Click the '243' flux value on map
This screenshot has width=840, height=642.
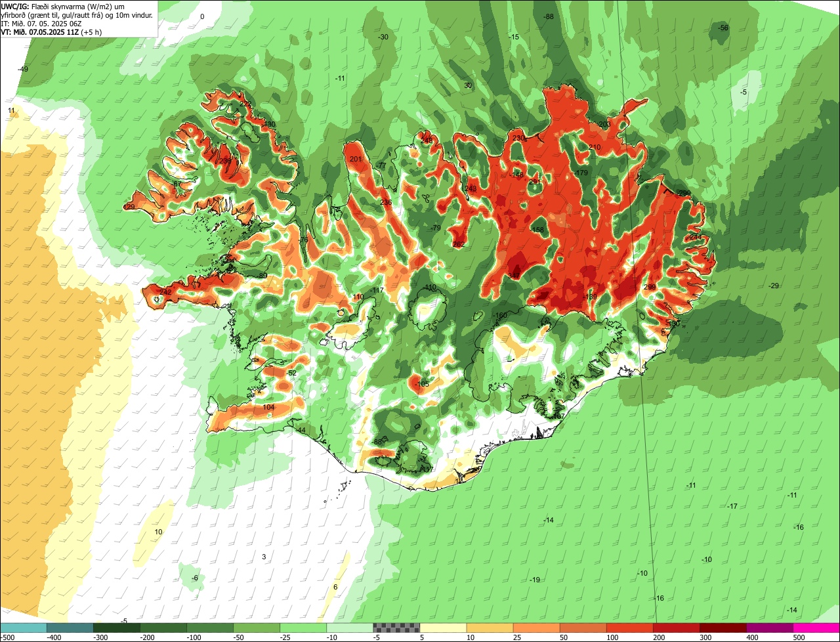click(x=471, y=188)
